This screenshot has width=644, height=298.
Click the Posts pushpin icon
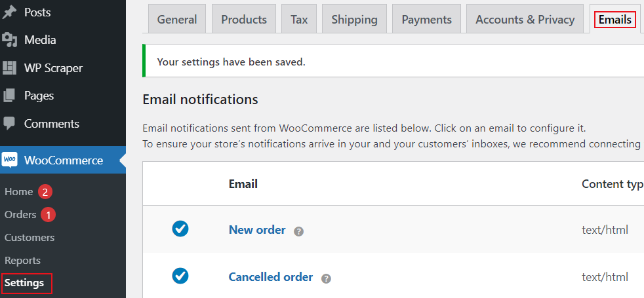9,12
